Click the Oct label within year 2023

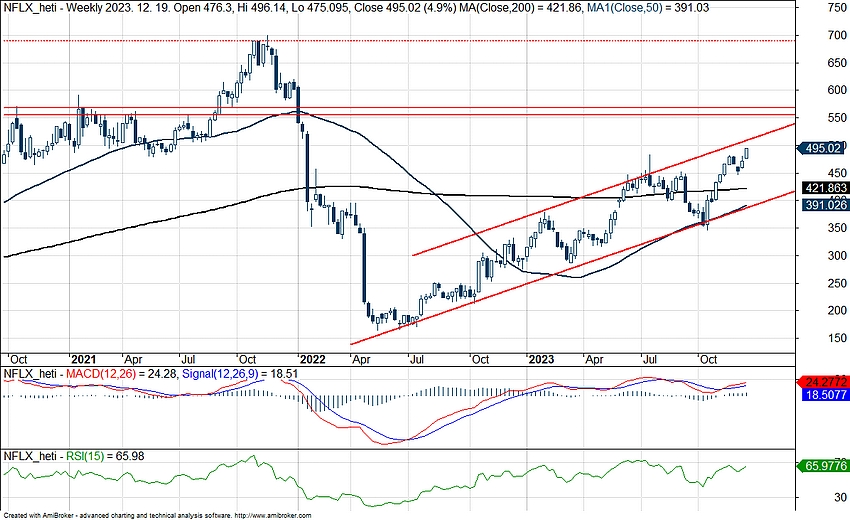pyautogui.click(x=709, y=359)
